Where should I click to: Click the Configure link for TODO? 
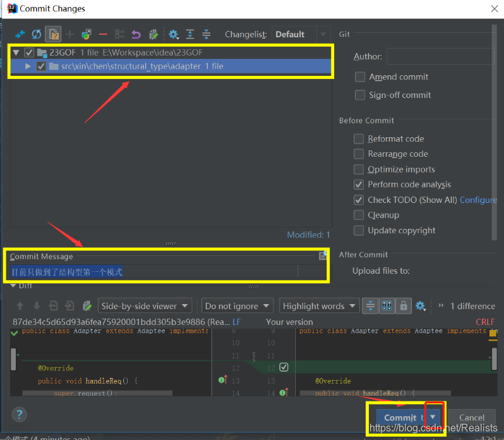coord(478,200)
